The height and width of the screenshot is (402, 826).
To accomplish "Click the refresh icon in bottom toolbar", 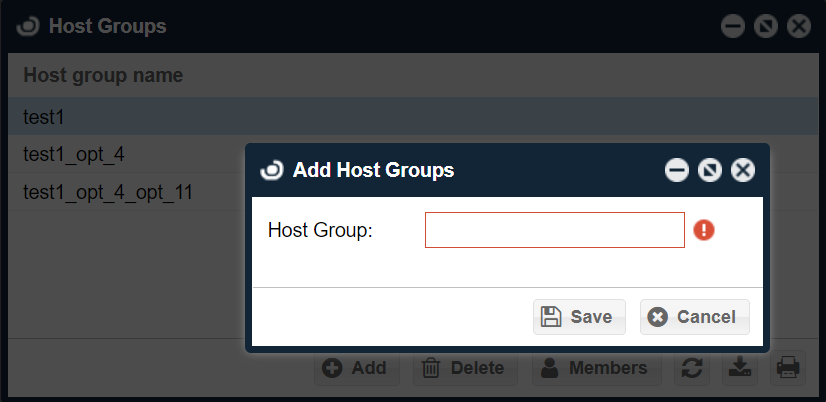I will [x=691, y=368].
